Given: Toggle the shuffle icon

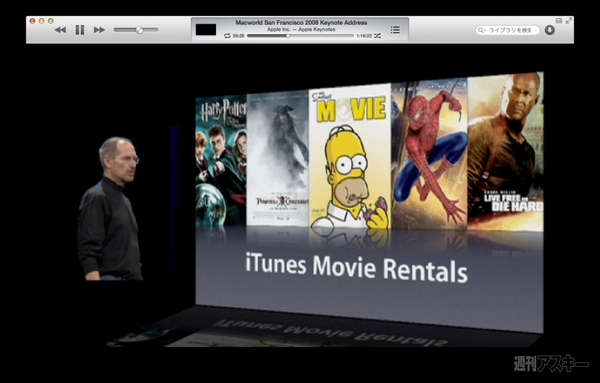Looking at the screenshot, I should [378, 36].
